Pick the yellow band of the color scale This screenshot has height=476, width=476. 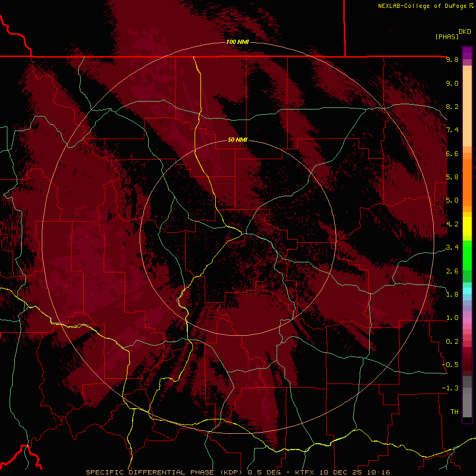pyautogui.click(x=467, y=226)
